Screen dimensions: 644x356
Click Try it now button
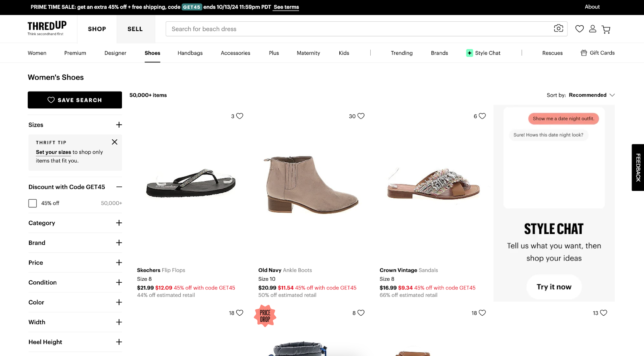coord(554,287)
